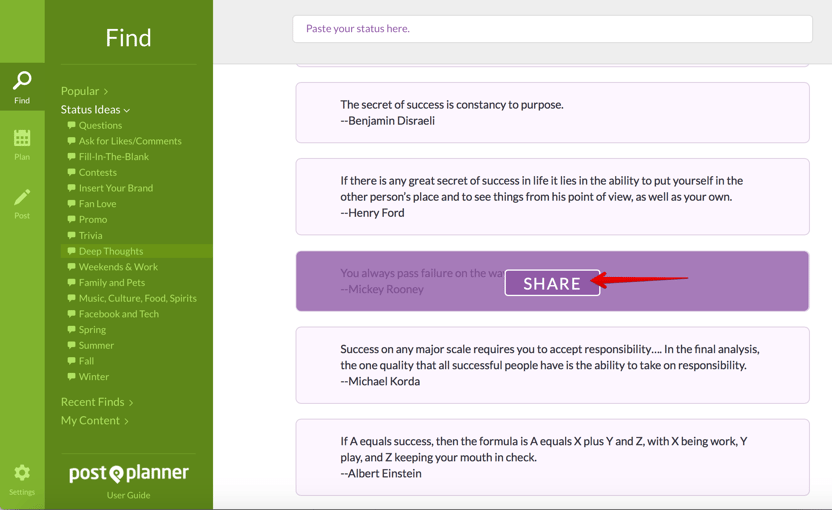Select the Benjamin Disraeli quote card
Image resolution: width=832 pixels, height=510 pixels.
pyautogui.click(x=552, y=113)
